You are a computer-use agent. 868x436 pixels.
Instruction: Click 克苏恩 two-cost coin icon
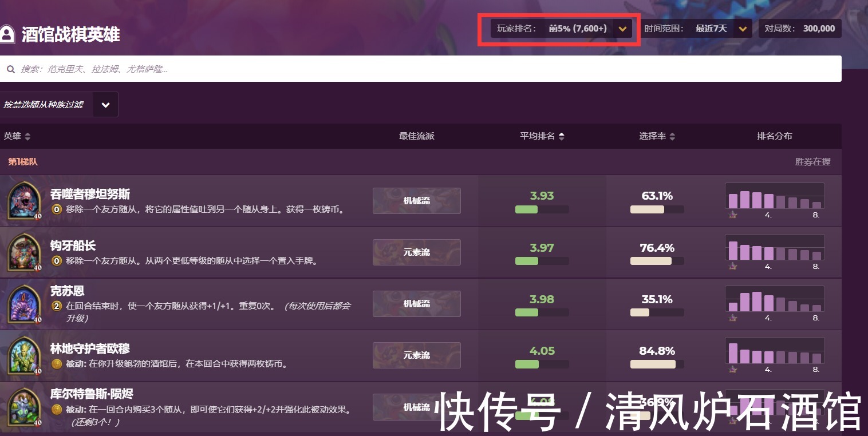(56, 306)
